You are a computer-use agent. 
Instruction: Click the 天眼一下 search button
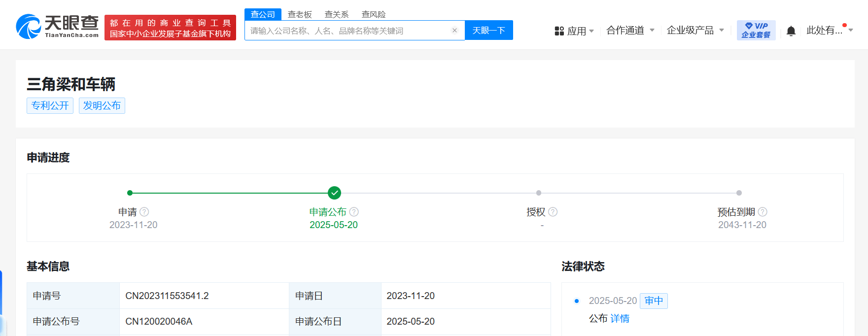[x=489, y=30]
